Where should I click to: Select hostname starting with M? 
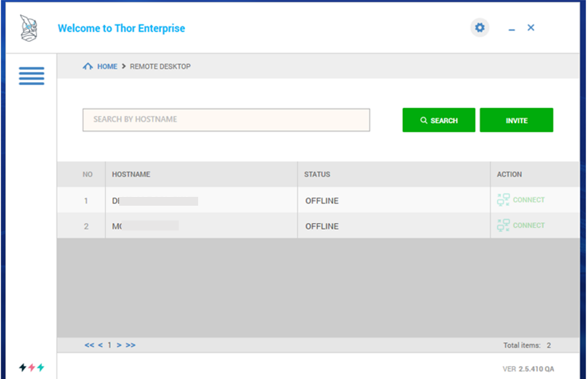[x=145, y=226]
